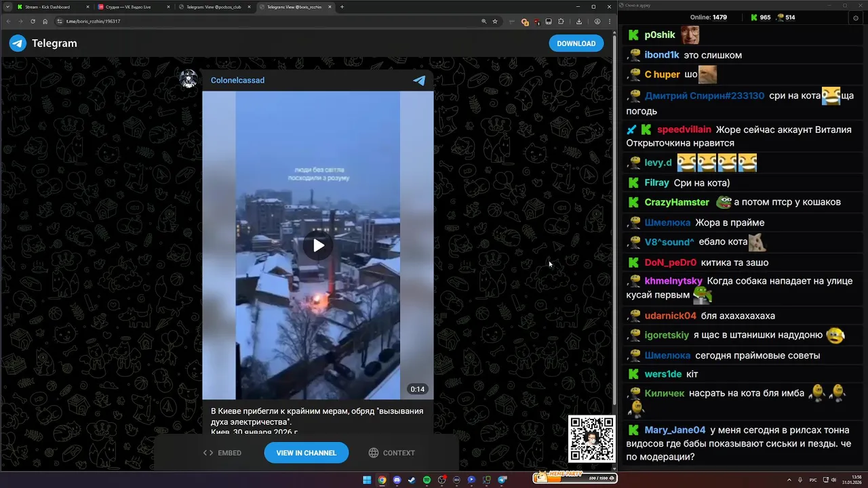Click username DoN_peDr0 in chat

pyautogui.click(x=671, y=262)
